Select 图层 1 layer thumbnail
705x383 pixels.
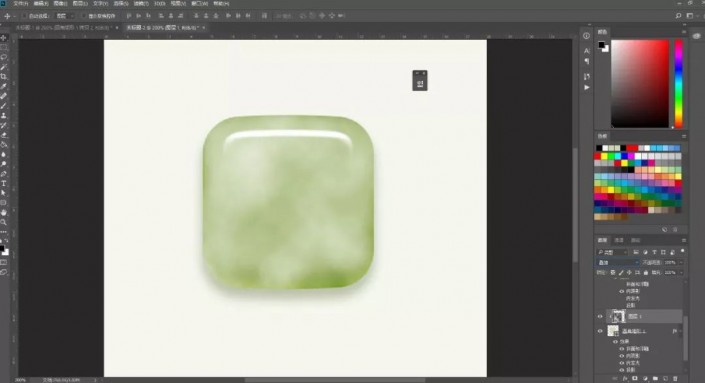click(x=618, y=316)
